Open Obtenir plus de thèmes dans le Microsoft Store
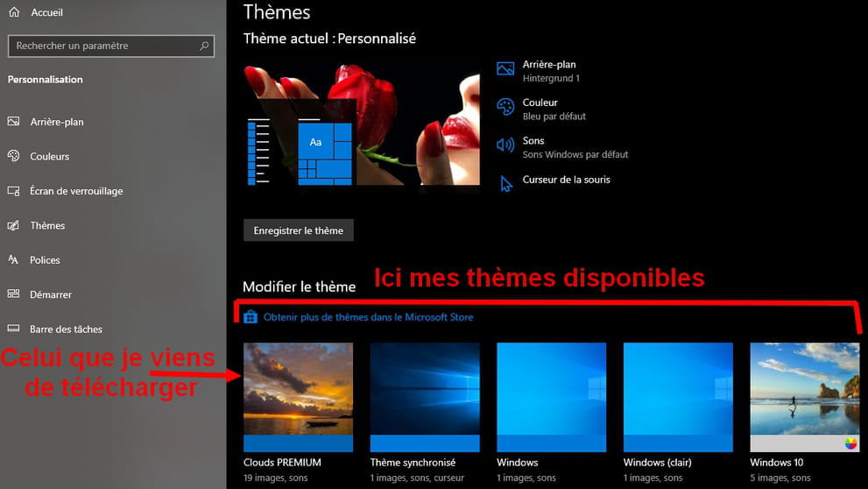Screen dimensions: 868x489 pyautogui.click(x=368, y=317)
